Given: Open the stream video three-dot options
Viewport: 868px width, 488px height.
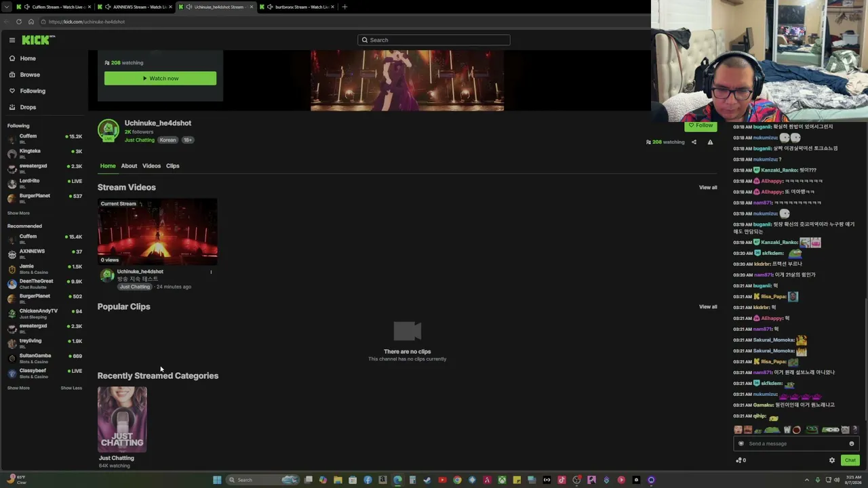Looking at the screenshot, I should pos(211,272).
